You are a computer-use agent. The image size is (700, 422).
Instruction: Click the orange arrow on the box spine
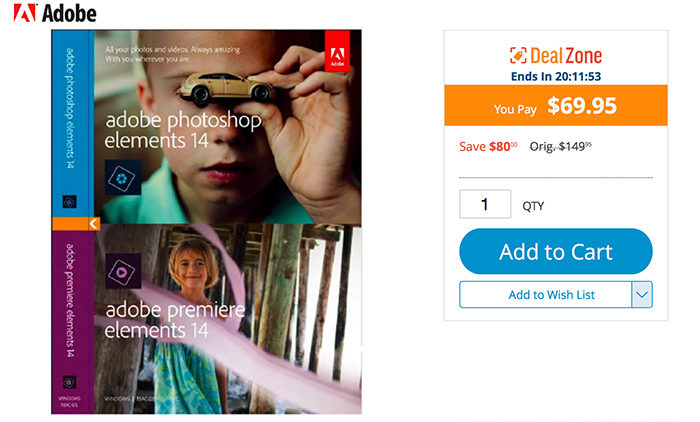point(93,224)
